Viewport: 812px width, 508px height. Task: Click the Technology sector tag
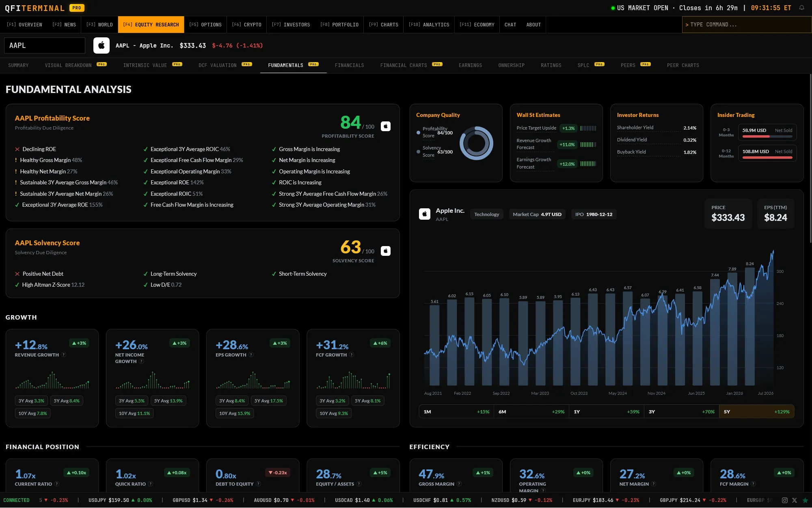click(487, 214)
